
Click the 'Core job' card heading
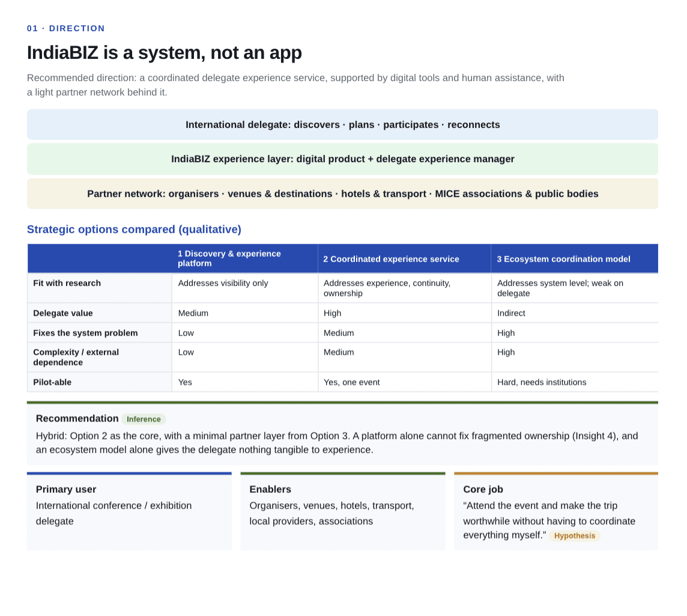(x=483, y=489)
